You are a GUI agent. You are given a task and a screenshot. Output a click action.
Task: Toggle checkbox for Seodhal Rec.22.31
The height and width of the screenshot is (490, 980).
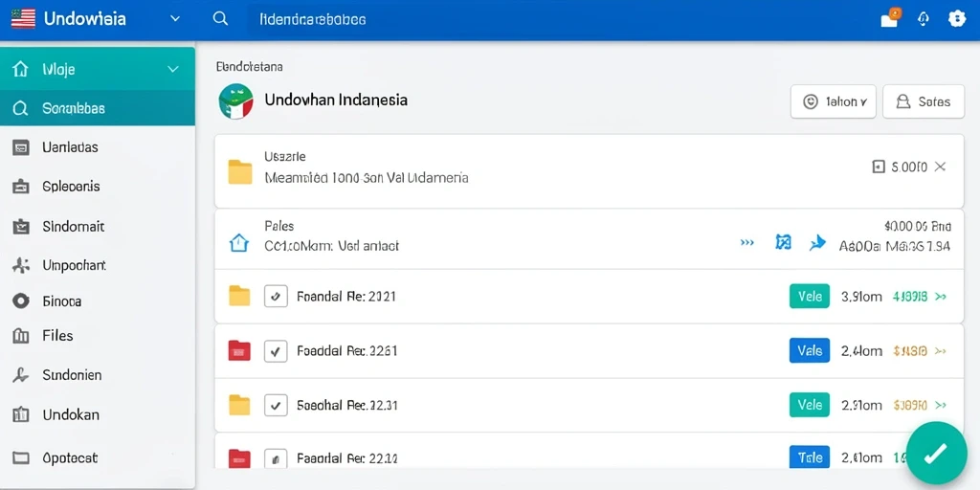point(276,405)
